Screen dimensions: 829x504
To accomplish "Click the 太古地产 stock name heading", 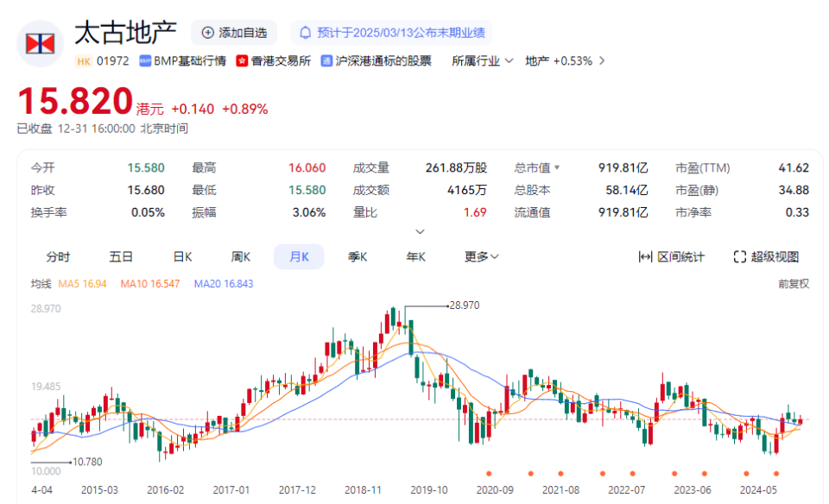I will 125,33.
